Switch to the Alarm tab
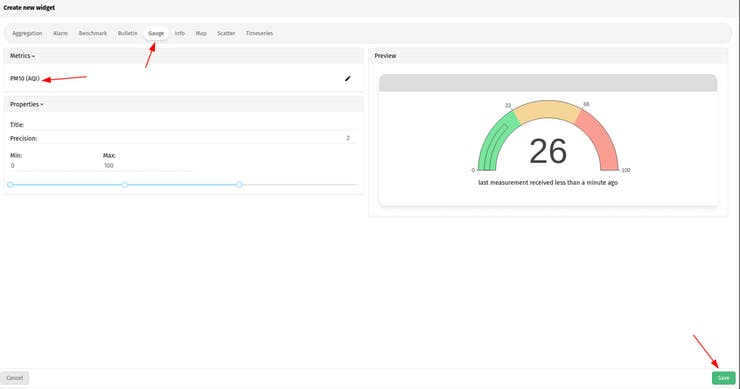Viewport: 740px width, 389px height. click(60, 34)
